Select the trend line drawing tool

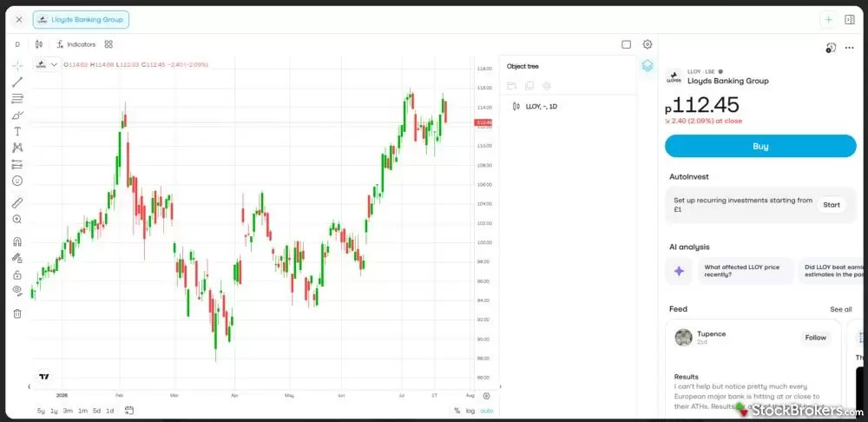17,82
